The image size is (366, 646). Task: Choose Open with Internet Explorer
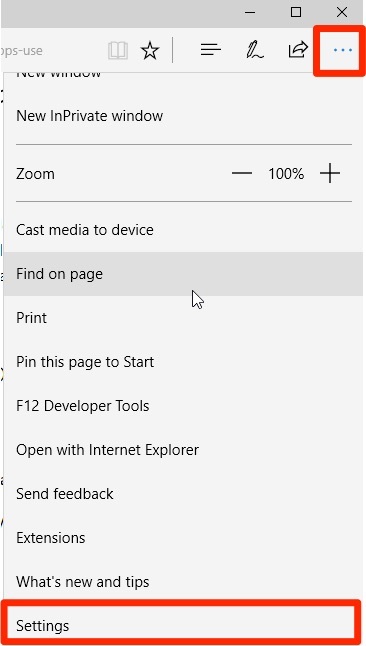[x=183, y=449]
